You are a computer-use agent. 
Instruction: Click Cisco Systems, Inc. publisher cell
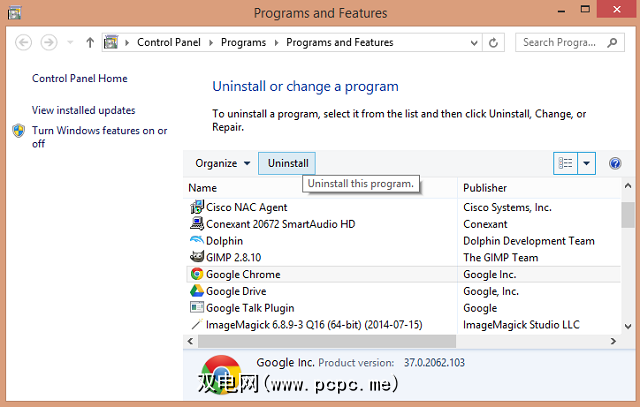pyautogui.click(x=507, y=207)
